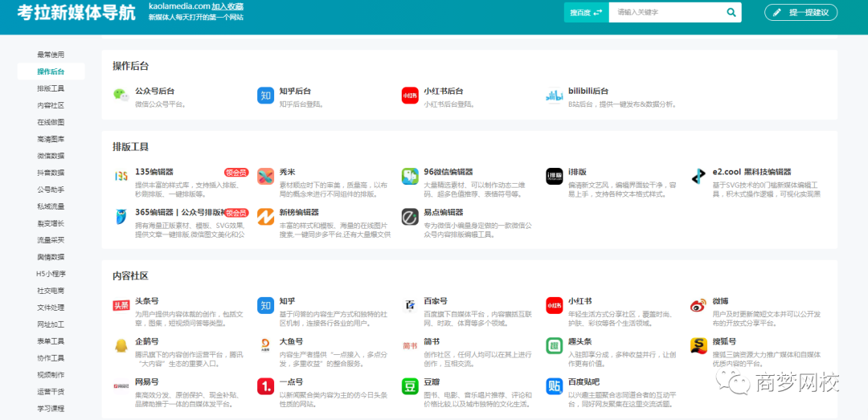Select the 秀米 editor icon

[265, 176]
